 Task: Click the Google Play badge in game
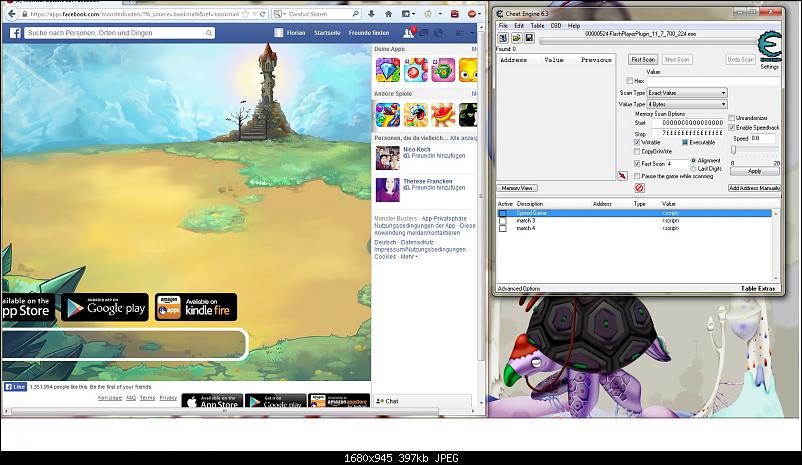click(x=105, y=307)
